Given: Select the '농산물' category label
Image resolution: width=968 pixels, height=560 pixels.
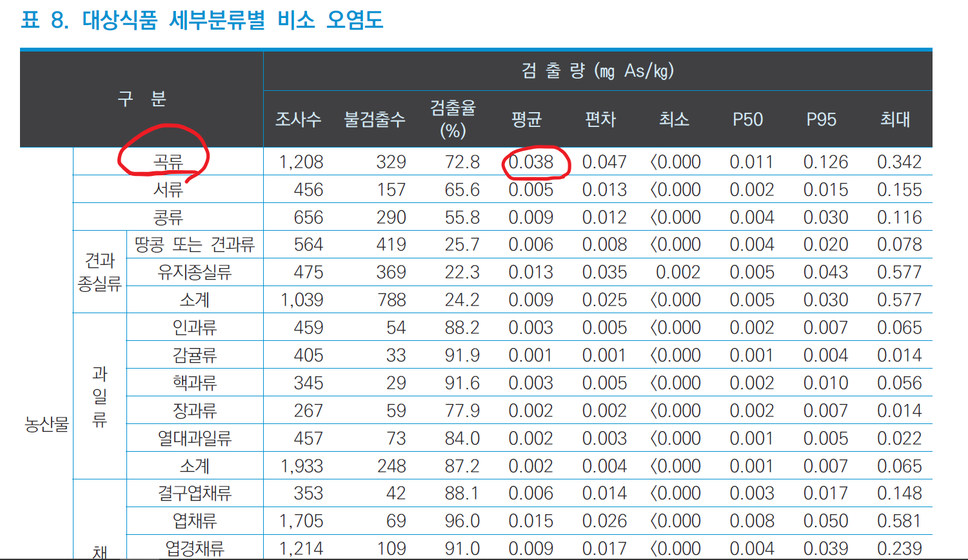Looking at the screenshot, I should pos(46,425).
